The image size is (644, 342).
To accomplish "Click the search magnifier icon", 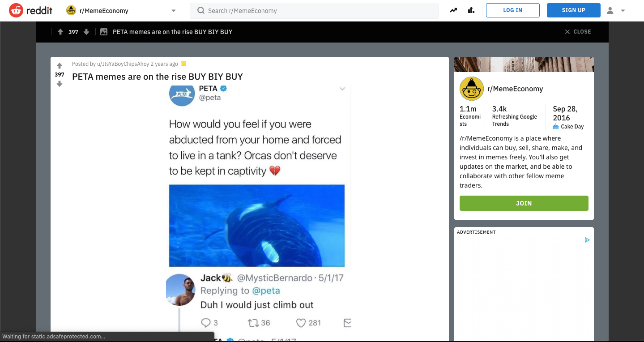I will pyautogui.click(x=201, y=11).
